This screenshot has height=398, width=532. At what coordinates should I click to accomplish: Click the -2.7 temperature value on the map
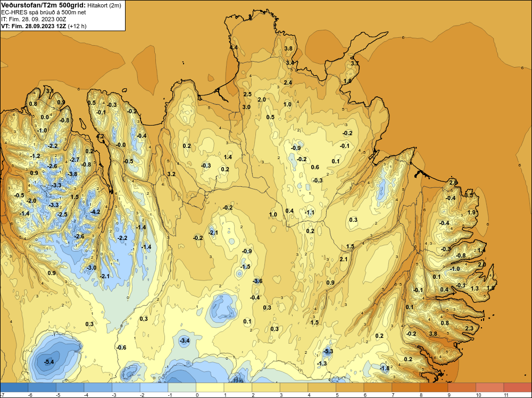pyautogui.click(x=74, y=160)
